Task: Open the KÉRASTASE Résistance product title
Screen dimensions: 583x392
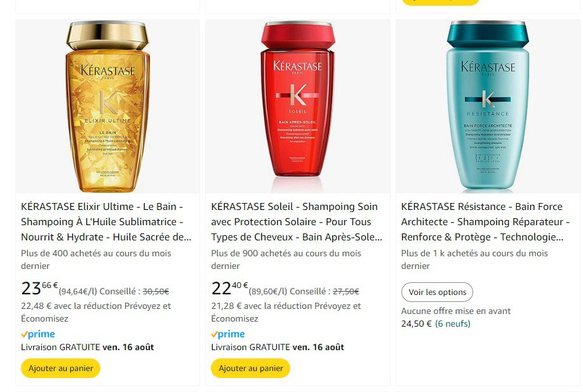Action: pyautogui.click(x=485, y=221)
